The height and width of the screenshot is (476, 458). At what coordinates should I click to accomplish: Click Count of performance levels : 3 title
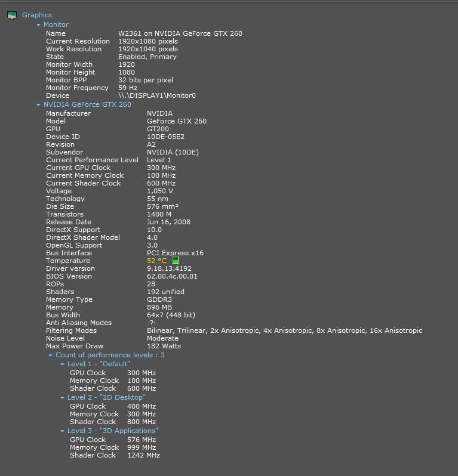pos(110,355)
